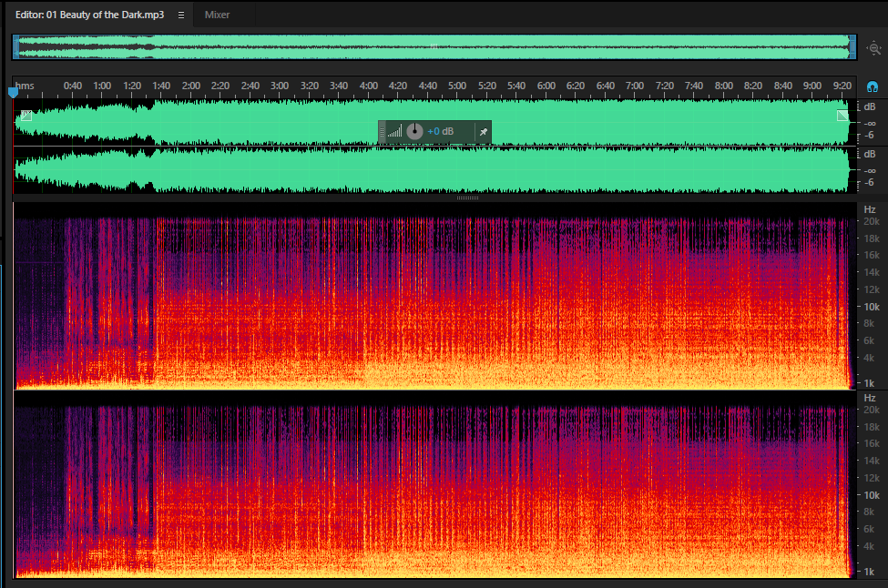Pin the gain HUD with the pushpin icon
Screen dimensions: 888x588
tap(483, 132)
